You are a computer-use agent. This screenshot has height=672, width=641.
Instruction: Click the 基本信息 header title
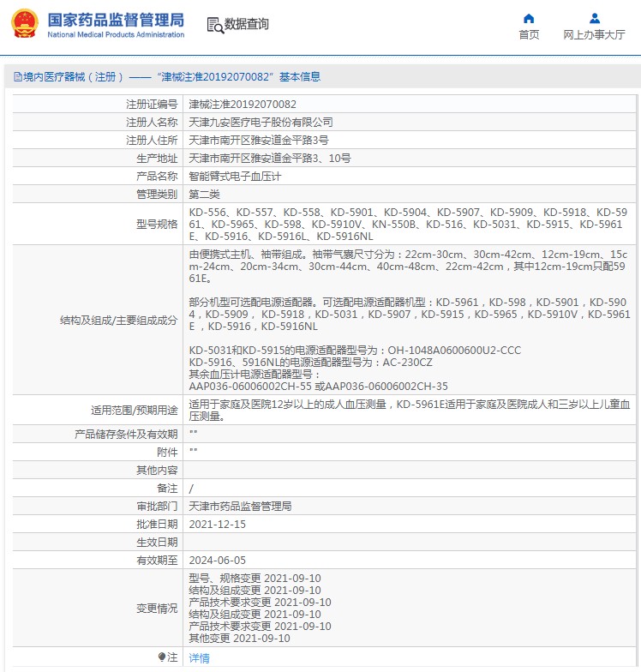[300, 77]
